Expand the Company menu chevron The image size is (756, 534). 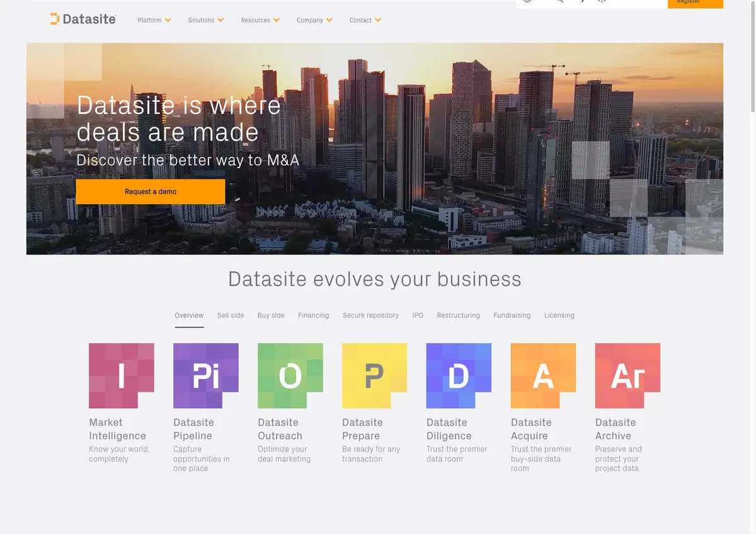[x=329, y=20]
